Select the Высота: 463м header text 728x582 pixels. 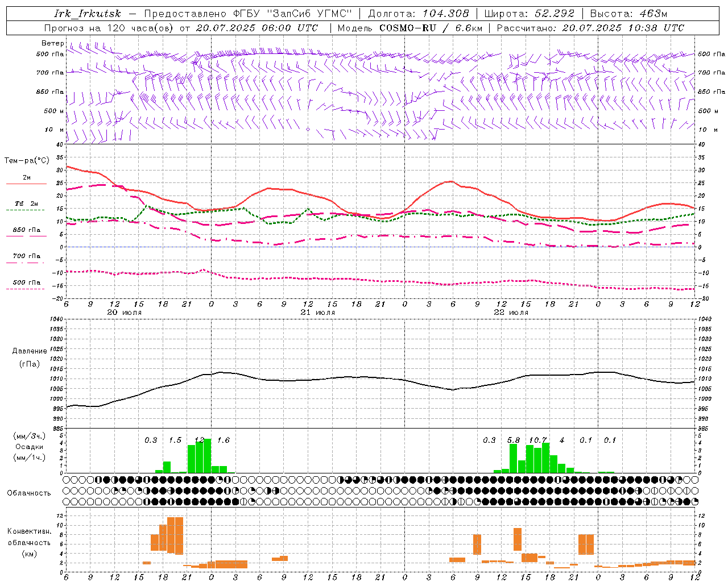click(628, 14)
